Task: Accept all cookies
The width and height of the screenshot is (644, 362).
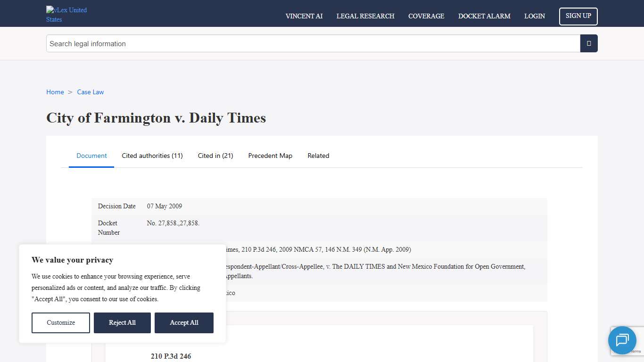Action: point(184,322)
